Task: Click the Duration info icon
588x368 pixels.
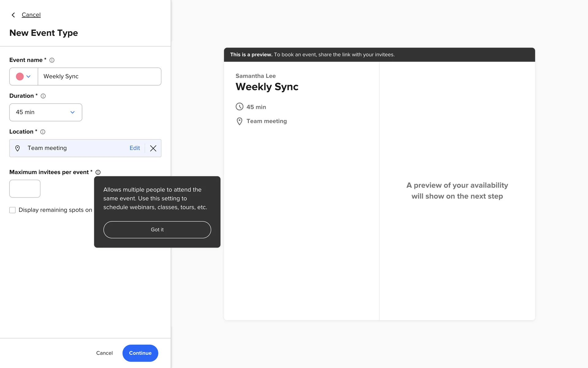Action: [x=43, y=96]
